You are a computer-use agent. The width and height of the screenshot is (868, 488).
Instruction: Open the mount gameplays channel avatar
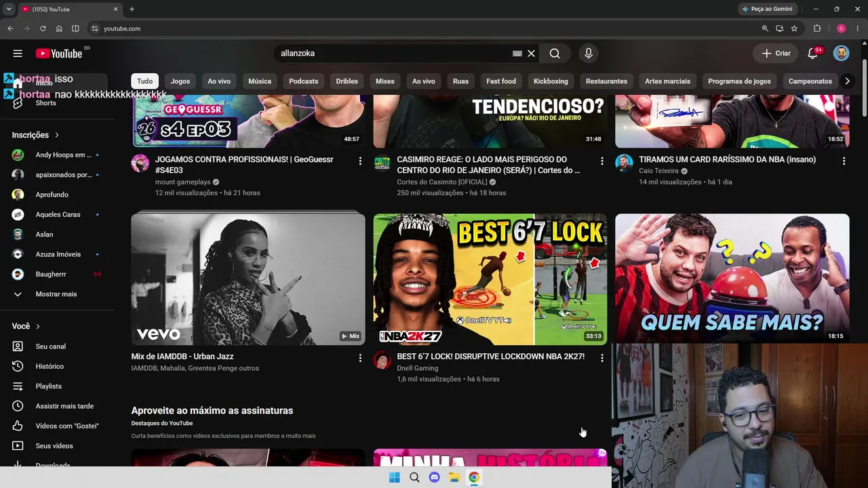140,163
